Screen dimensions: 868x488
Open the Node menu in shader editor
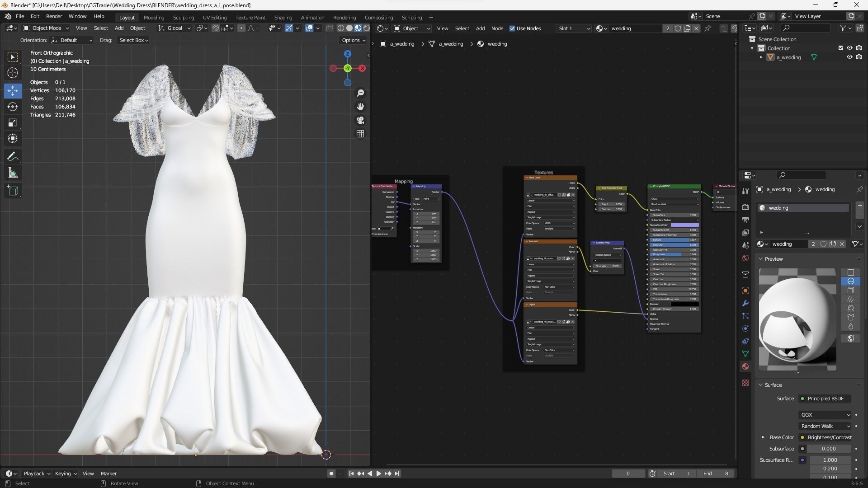tap(497, 28)
